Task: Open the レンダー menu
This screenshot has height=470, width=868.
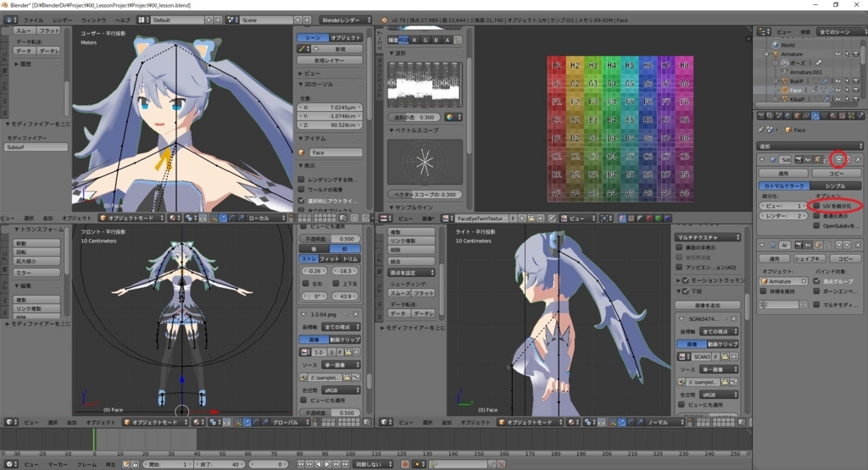Action: (x=62, y=20)
